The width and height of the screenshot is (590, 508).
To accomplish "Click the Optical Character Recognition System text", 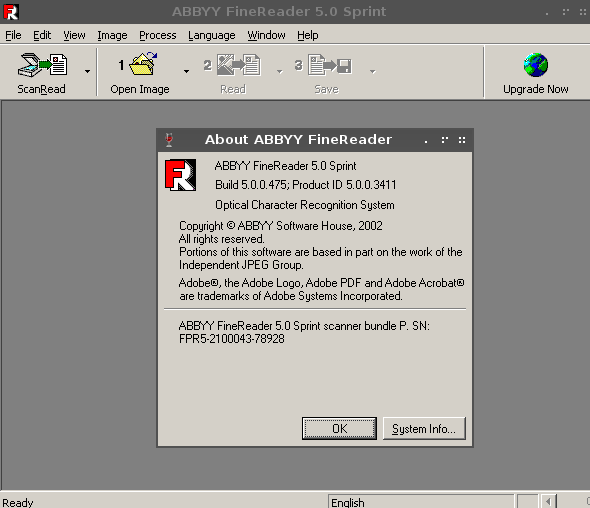I will [305, 205].
